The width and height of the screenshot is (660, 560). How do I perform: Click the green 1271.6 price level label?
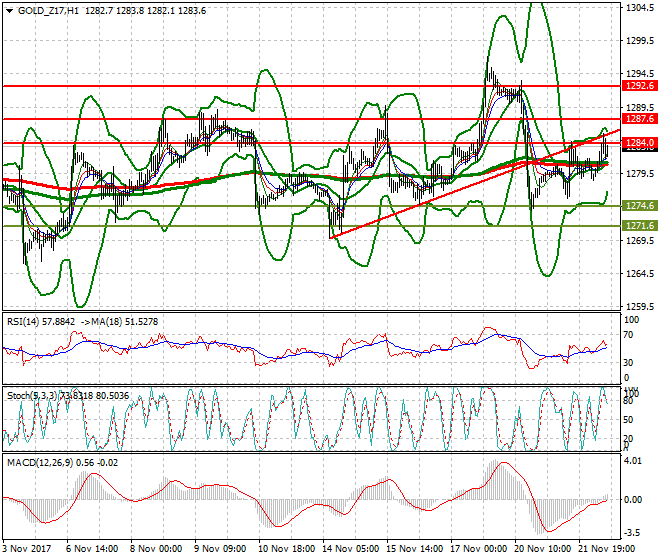pyautogui.click(x=639, y=226)
